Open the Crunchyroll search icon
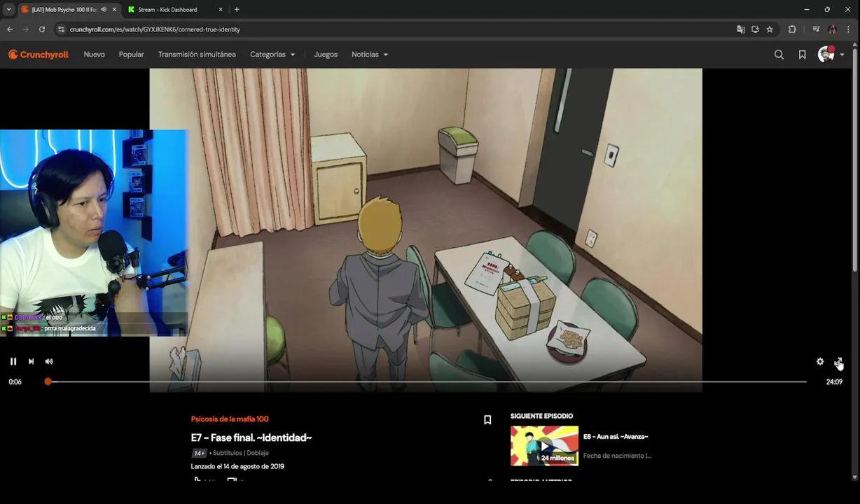The image size is (860, 504). click(779, 55)
